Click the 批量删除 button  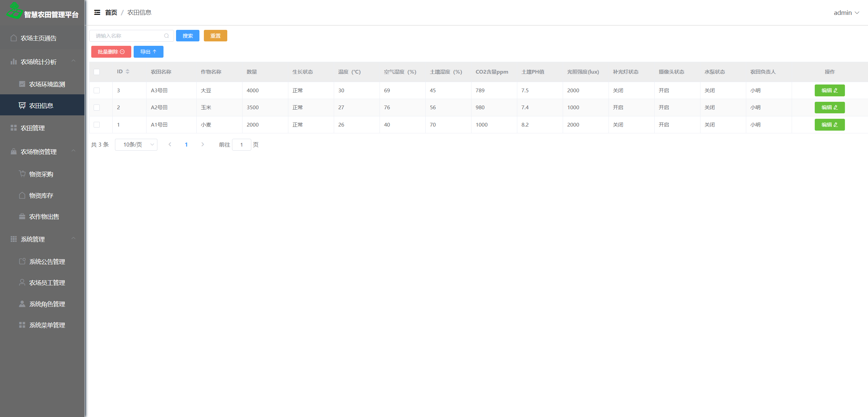[x=111, y=52]
